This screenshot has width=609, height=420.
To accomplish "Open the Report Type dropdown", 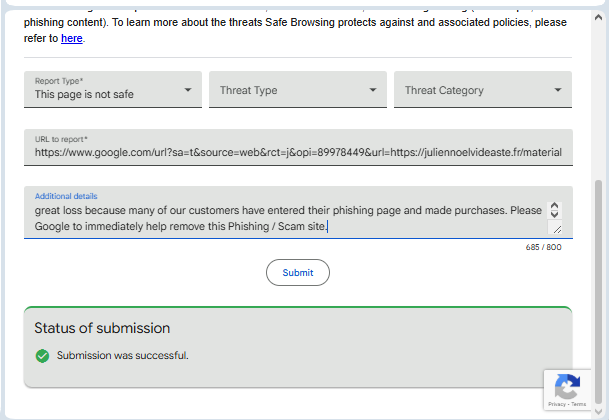I will (x=112, y=90).
